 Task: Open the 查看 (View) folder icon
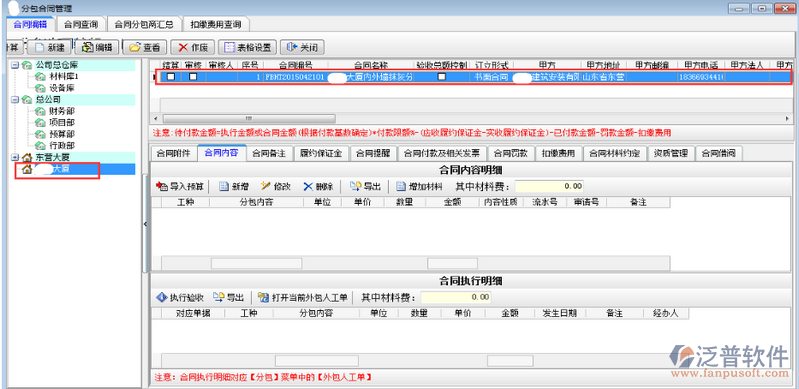click(135, 47)
